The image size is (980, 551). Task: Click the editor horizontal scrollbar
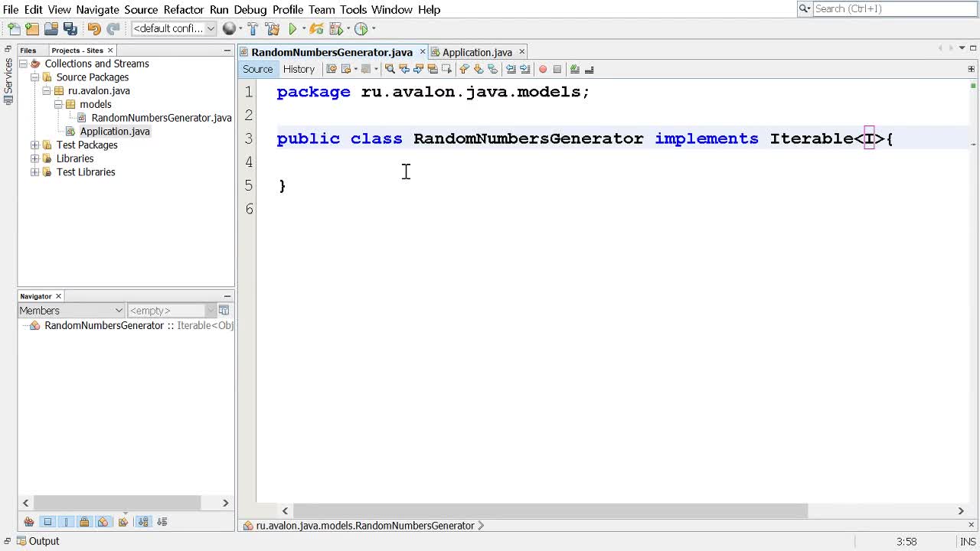[x=550, y=510]
